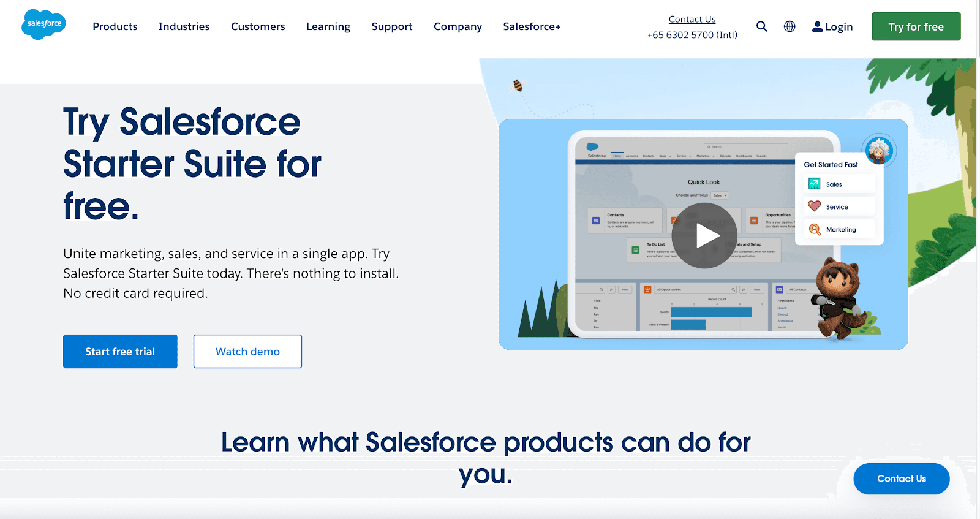Click the Get Started Fast card title
Viewport: 980px width, 519px height.
[x=831, y=164]
